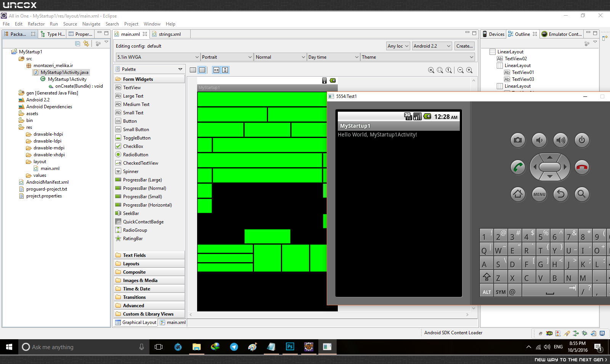Toggle the Shift key on emulator keyboard
The width and height of the screenshot is (610, 364).
tap(487, 277)
